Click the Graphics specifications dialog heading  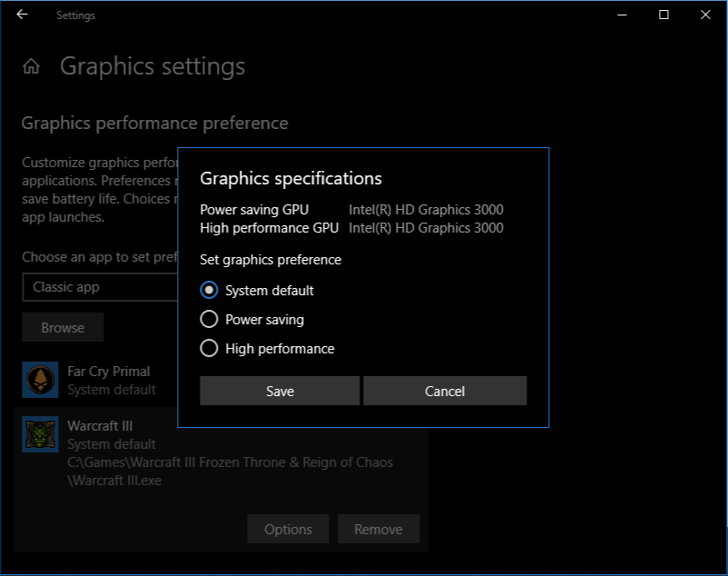(x=290, y=178)
